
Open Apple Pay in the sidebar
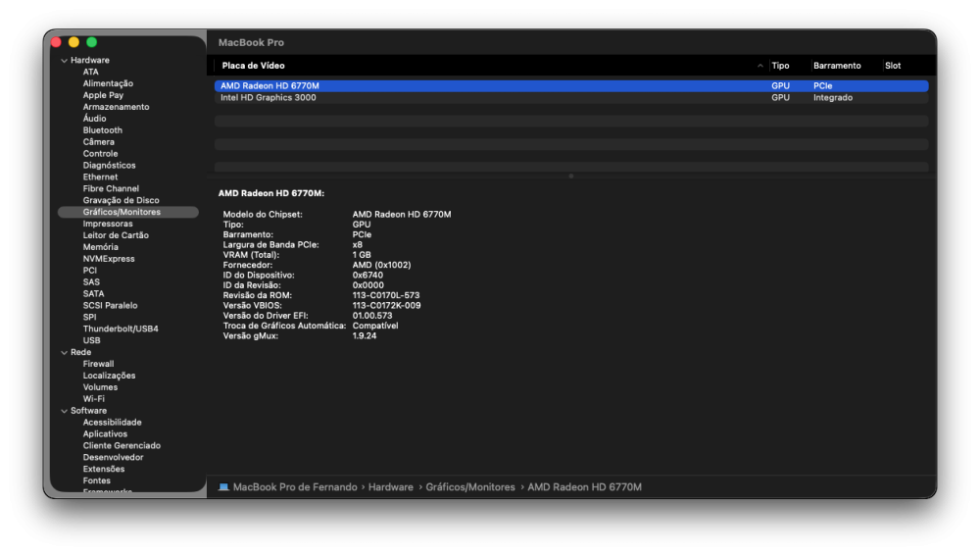click(103, 95)
